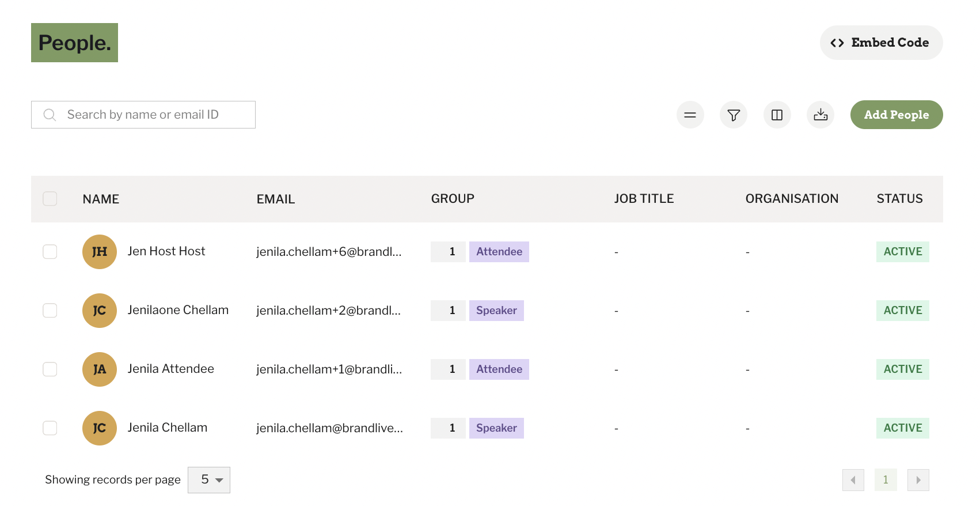Click the People. page title

[x=74, y=43]
